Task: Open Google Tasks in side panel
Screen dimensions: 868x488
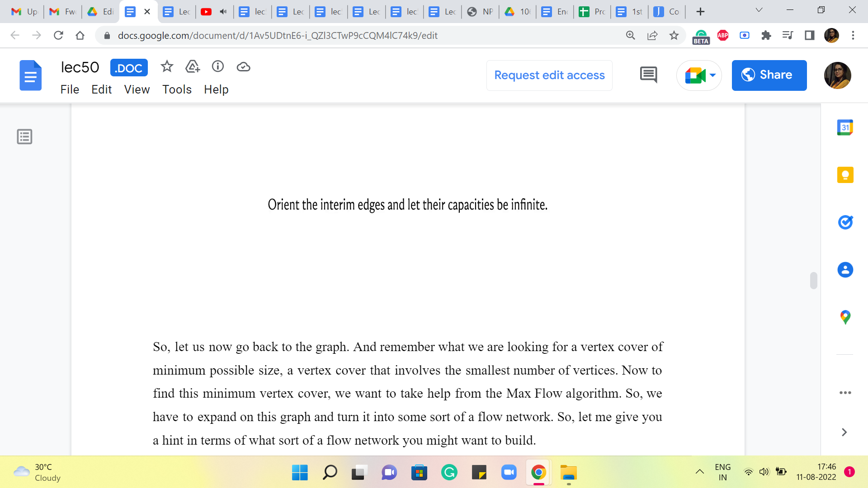Action: click(x=845, y=222)
